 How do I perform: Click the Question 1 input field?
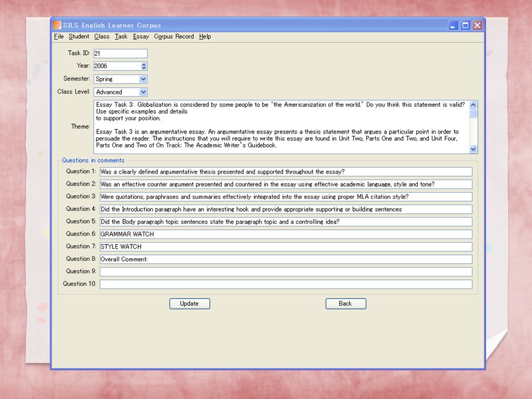pos(286,172)
